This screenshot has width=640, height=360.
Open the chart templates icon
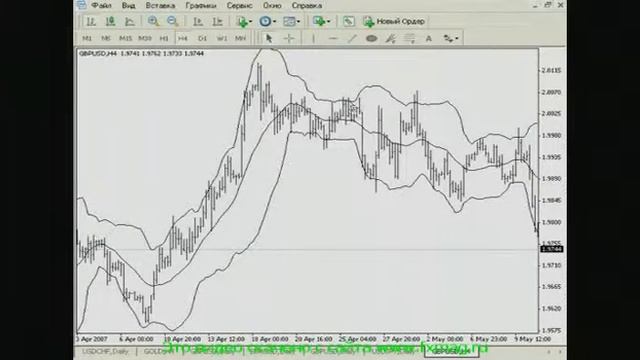click(289, 22)
